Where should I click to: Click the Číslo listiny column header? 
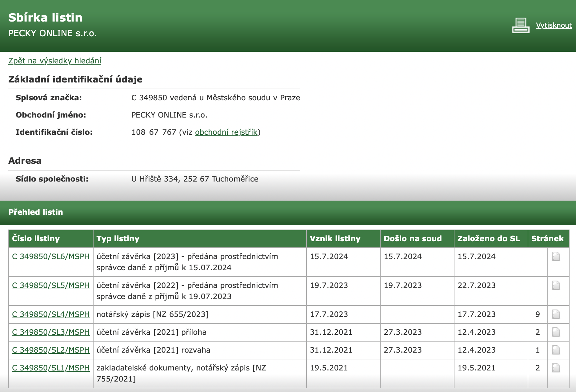[51, 238]
